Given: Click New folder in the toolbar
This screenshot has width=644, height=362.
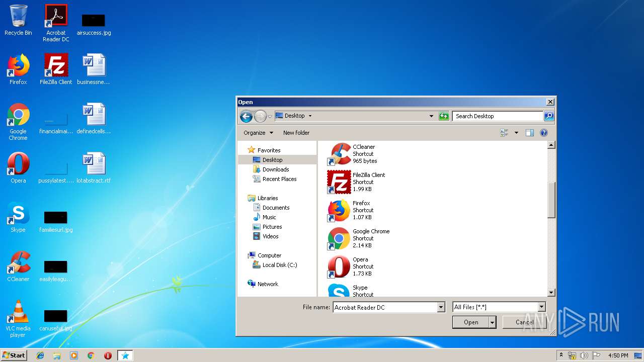Looking at the screenshot, I should click(x=296, y=133).
